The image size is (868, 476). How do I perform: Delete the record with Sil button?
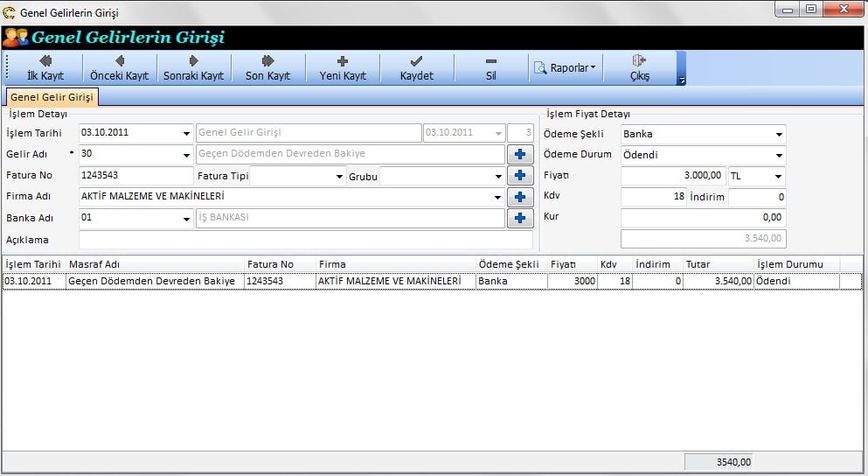pyautogui.click(x=491, y=68)
